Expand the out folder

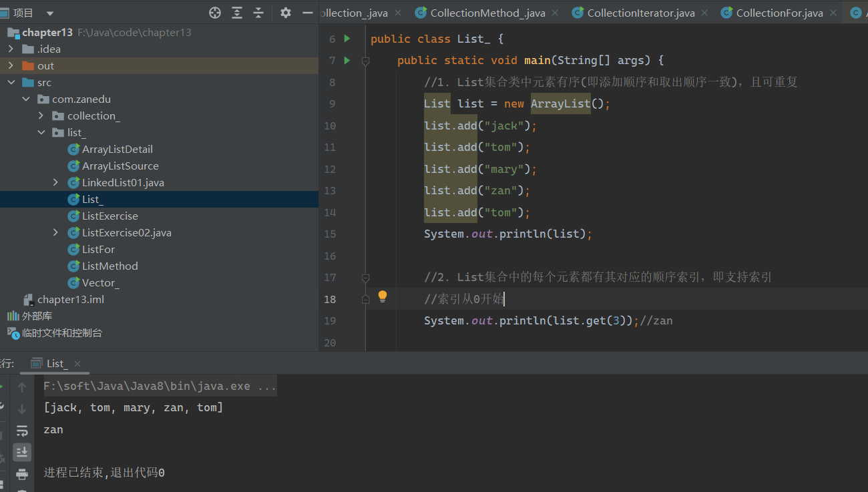[11, 65]
